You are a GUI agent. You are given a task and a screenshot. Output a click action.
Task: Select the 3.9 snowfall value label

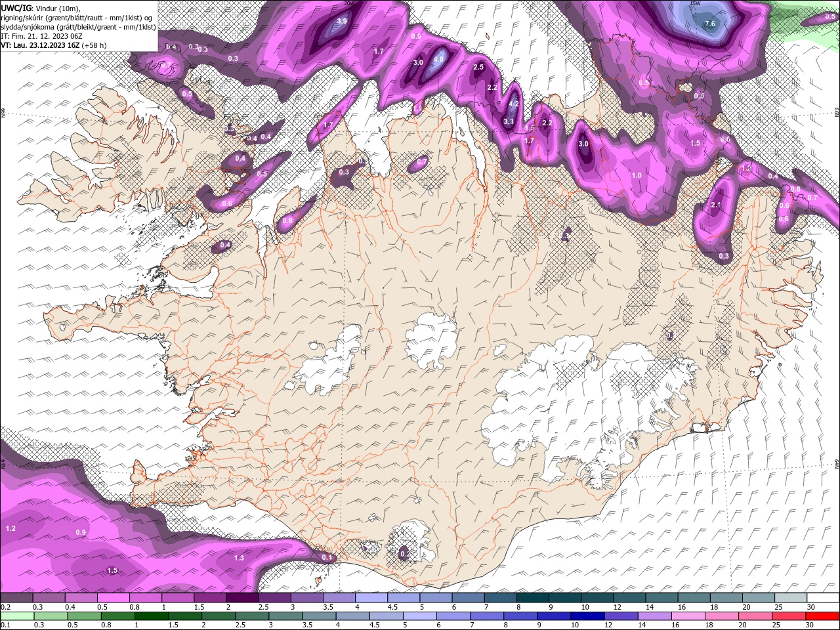[x=342, y=21]
